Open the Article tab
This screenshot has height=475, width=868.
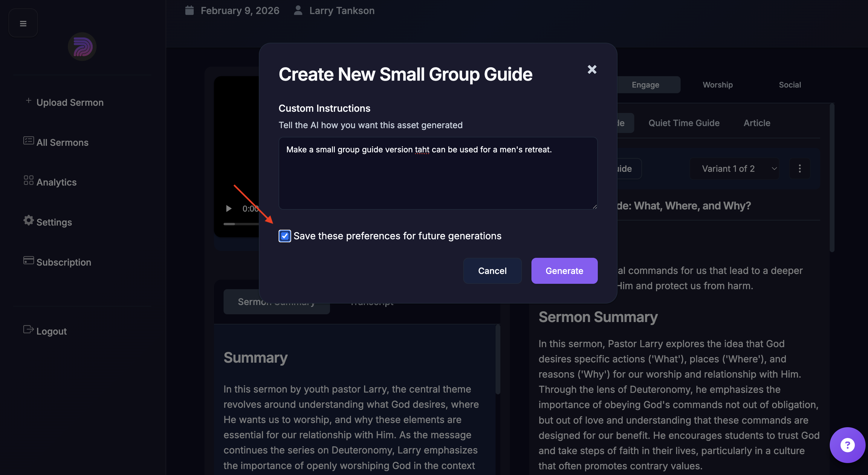click(x=757, y=123)
